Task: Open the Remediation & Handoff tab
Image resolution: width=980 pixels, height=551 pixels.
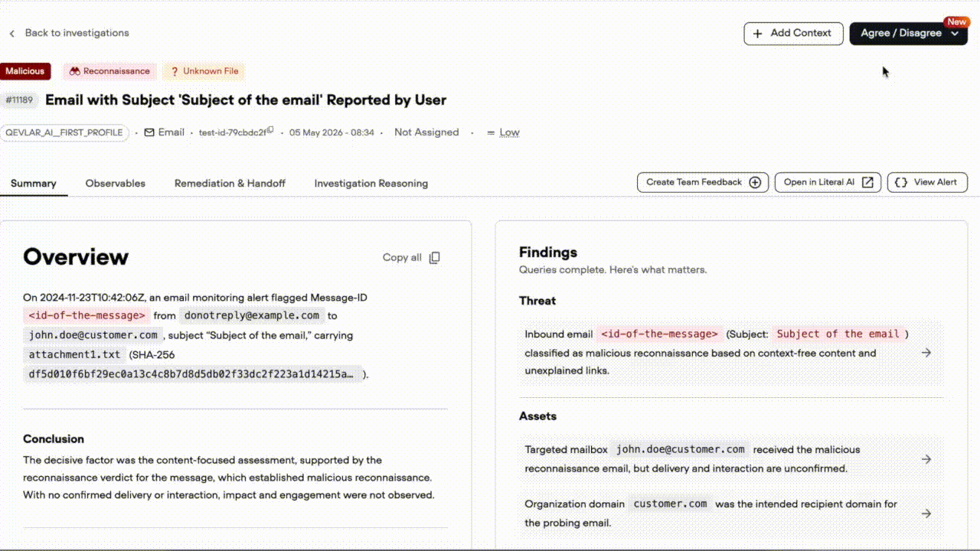Action: click(230, 184)
